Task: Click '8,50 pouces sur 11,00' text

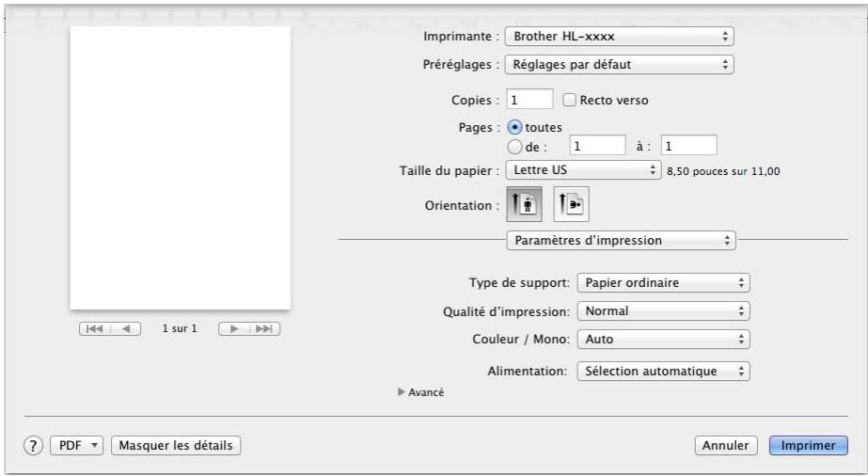Action: [723, 171]
